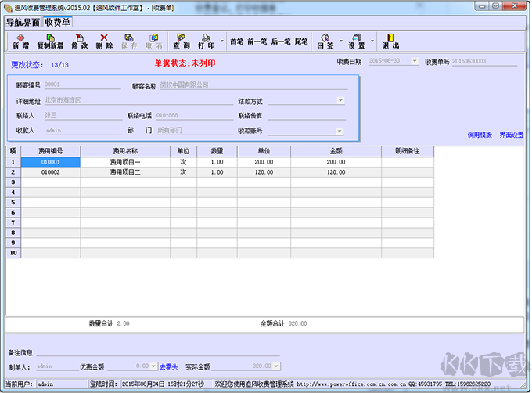This screenshot has height=393, width=532.
Task: Open the 收费日期 date dropdown
Action: [x=414, y=61]
